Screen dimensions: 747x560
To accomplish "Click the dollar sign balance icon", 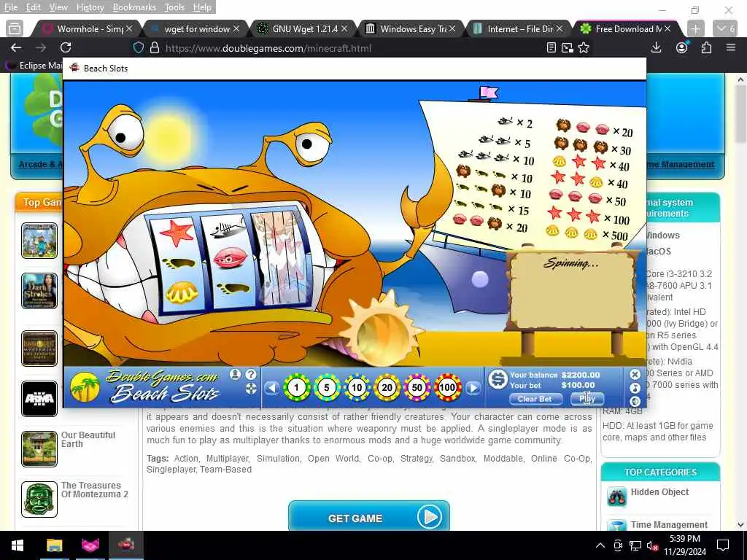I will 498,379.
